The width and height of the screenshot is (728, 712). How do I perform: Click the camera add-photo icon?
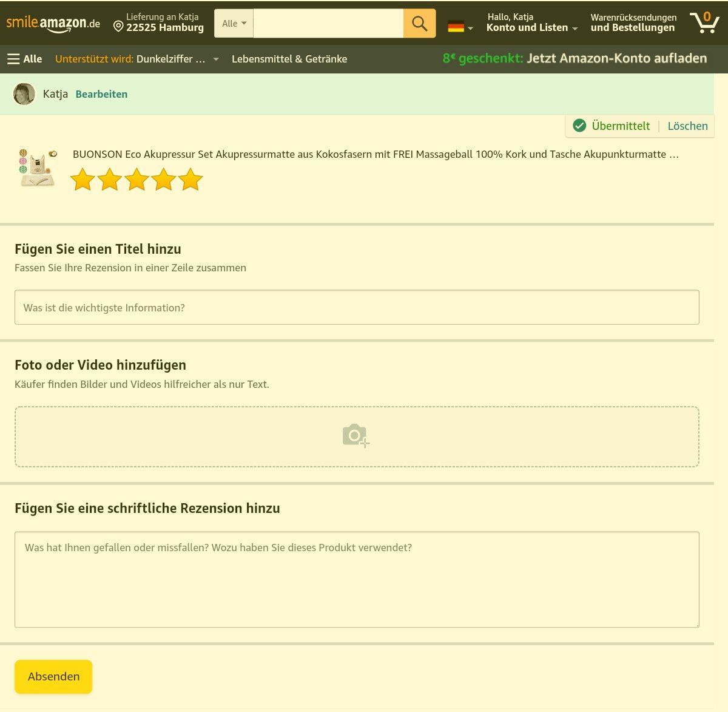(356, 436)
